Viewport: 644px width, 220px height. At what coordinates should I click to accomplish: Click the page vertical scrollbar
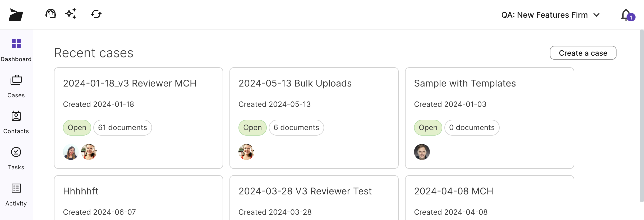(x=642, y=116)
